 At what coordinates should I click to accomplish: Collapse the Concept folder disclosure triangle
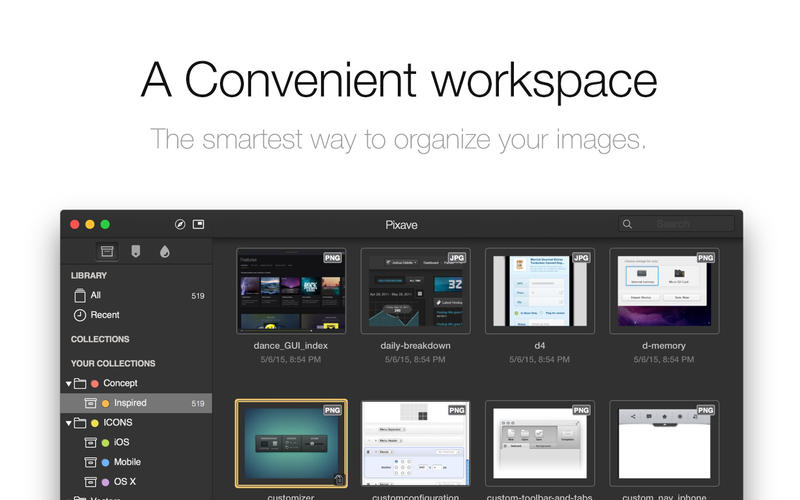pos(69,383)
